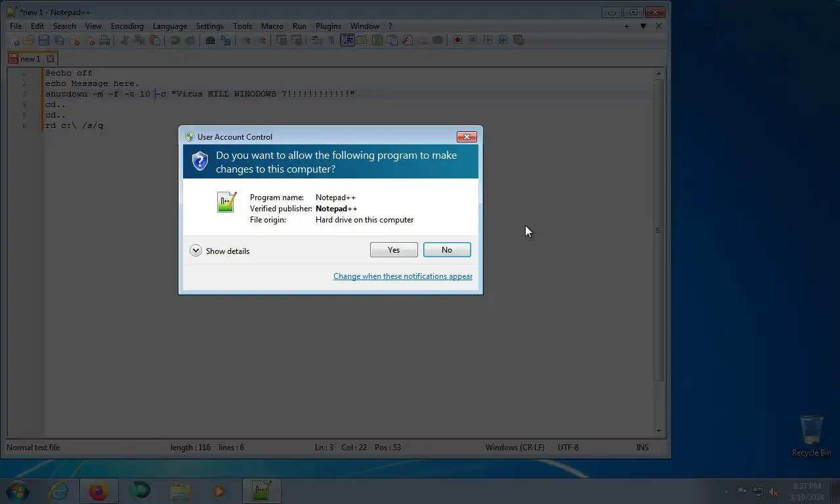This screenshot has height=504, width=840.
Task: Open the File menu
Action: coord(16,26)
